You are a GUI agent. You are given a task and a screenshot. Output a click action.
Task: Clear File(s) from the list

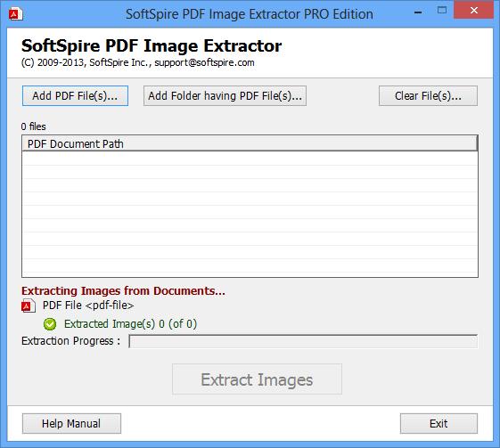[428, 95]
